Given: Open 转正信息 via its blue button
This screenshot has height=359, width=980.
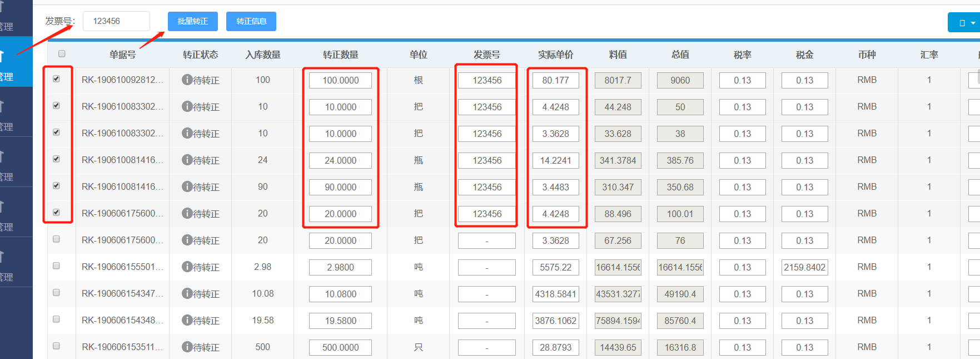Looking at the screenshot, I should point(251,21).
